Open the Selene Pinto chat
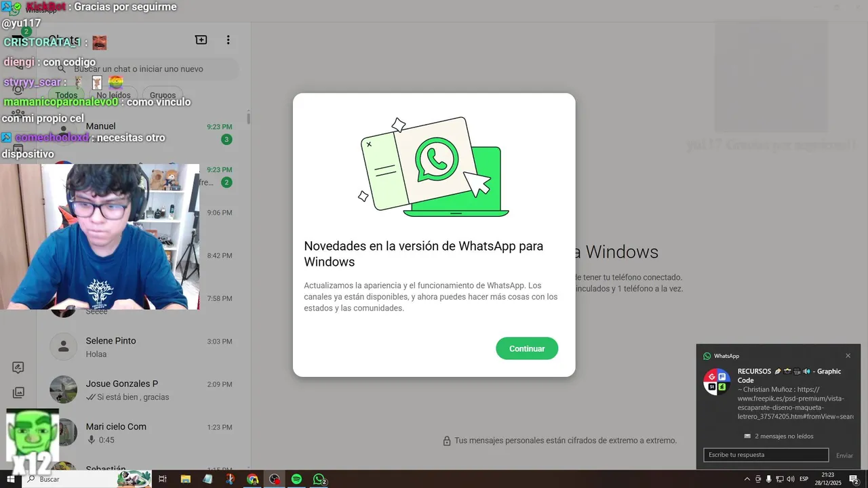 coord(144,347)
